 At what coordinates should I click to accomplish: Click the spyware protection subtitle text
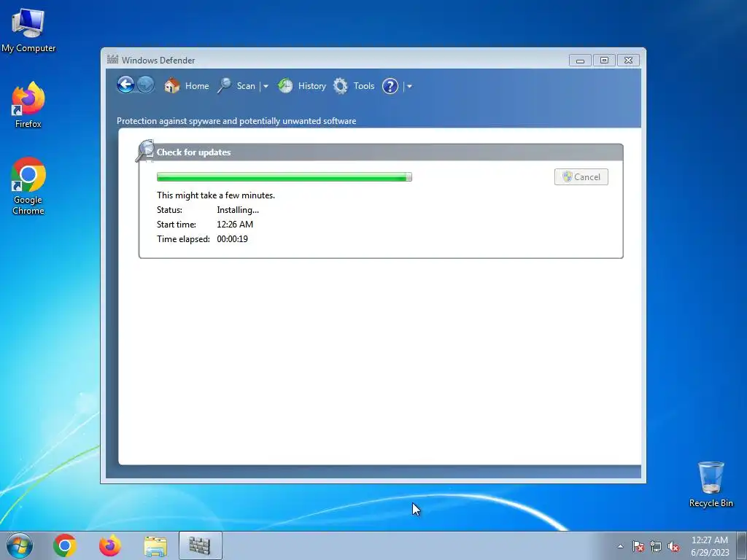[236, 121]
